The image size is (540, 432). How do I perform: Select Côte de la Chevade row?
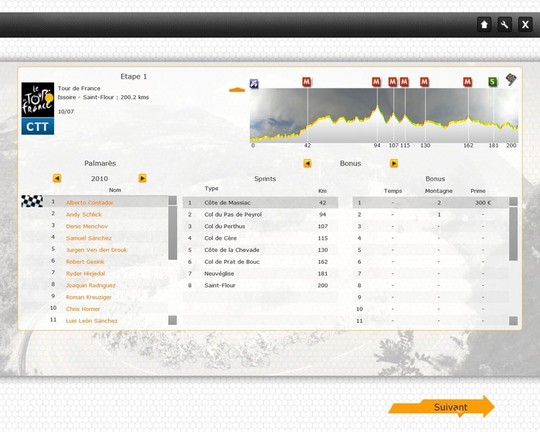click(x=260, y=250)
